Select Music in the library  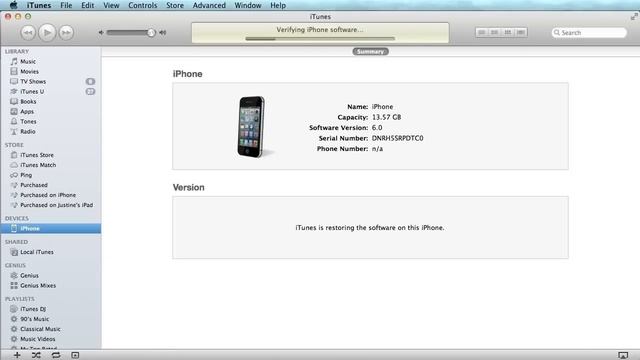click(x=28, y=61)
